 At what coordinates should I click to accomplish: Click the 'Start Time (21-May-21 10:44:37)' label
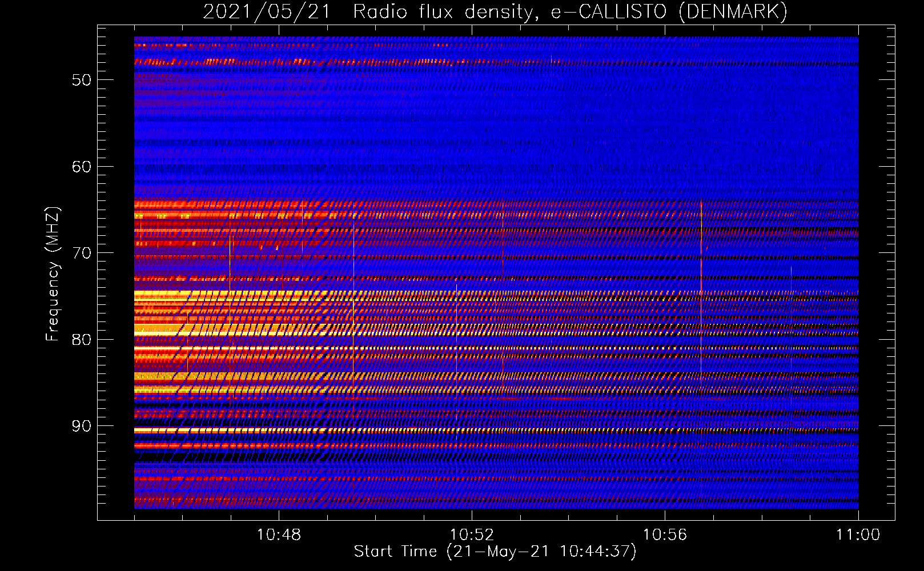click(x=495, y=552)
